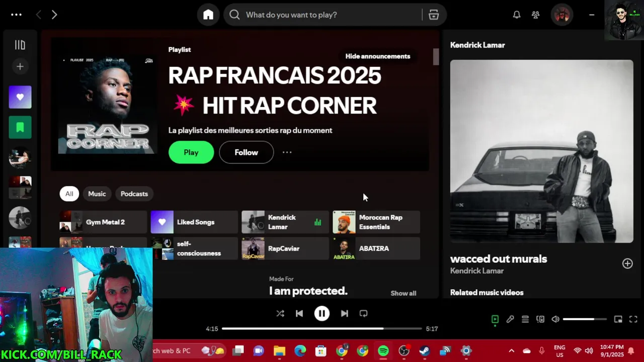The width and height of the screenshot is (644, 362).
Task: Play the RAP FRANCAIS 2025 playlist
Action: tap(191, 152)
